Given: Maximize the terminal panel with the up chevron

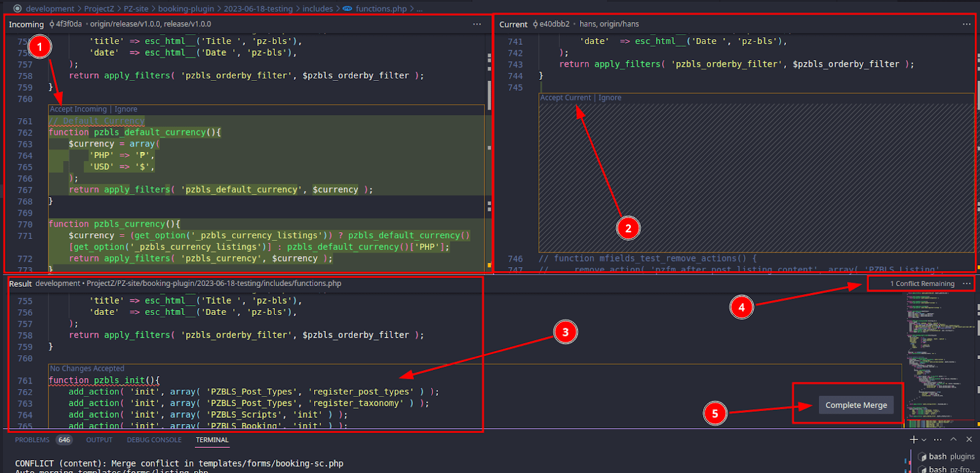Looking at the screenshot, I should point(954,439).
